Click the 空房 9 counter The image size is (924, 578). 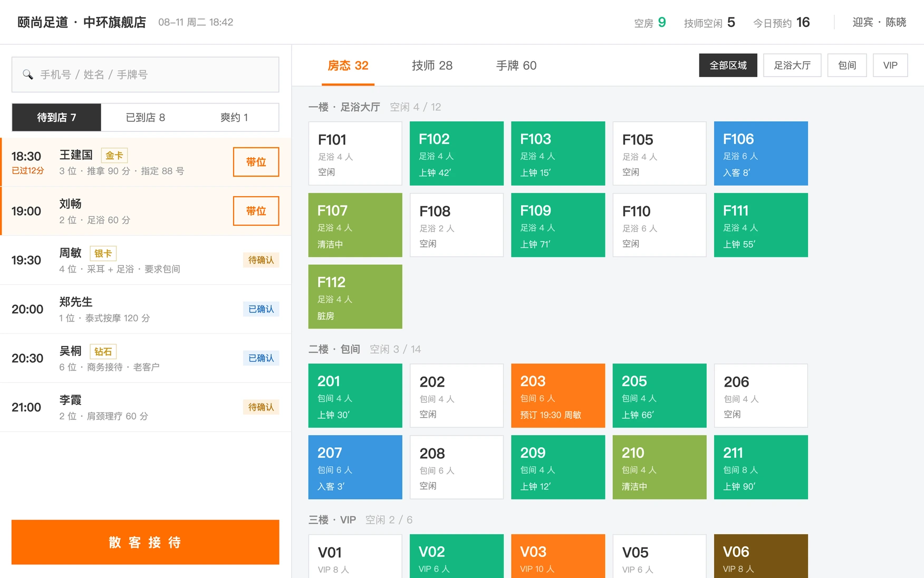pyautogui.click(x=650, y=23)
